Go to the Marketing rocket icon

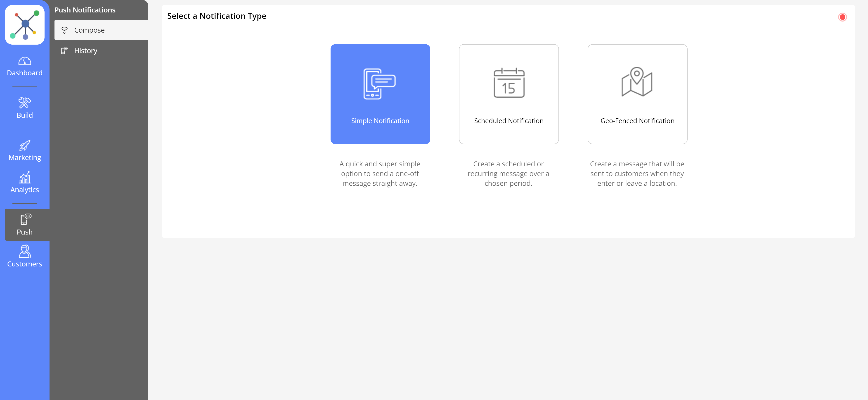[x=25, y=145]
